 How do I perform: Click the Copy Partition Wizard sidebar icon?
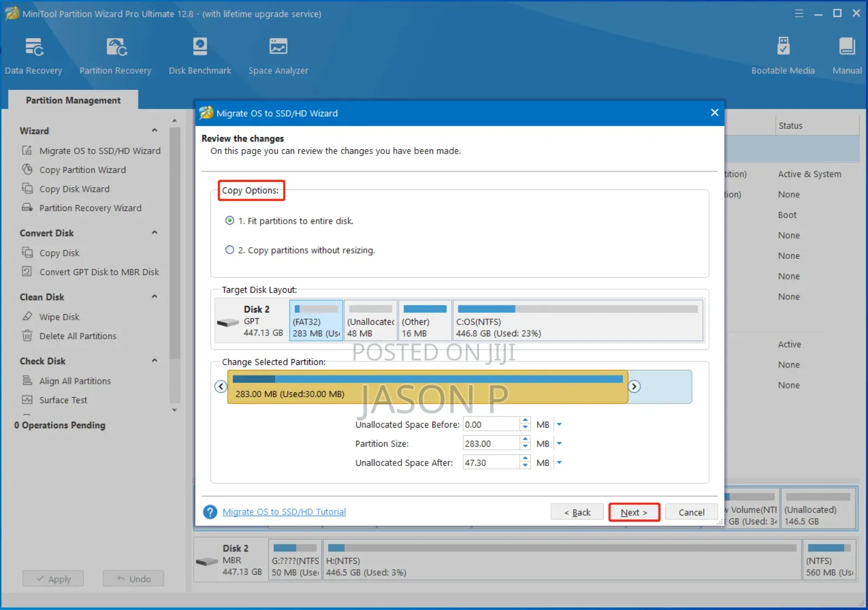[x=27, y=169]
